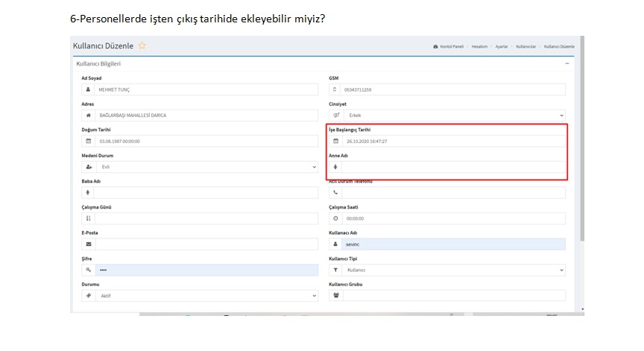Screen dimensions: 644x351
Task: Click the home icon beside Adres
Action: pyautogui.click(x=88, y=116)
